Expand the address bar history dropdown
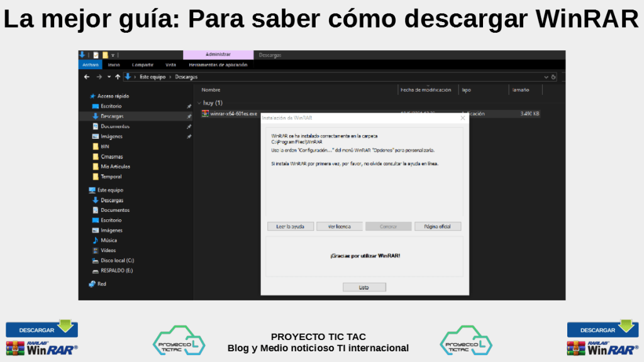This screenshot has width=644, height=362. coord(545,77)
